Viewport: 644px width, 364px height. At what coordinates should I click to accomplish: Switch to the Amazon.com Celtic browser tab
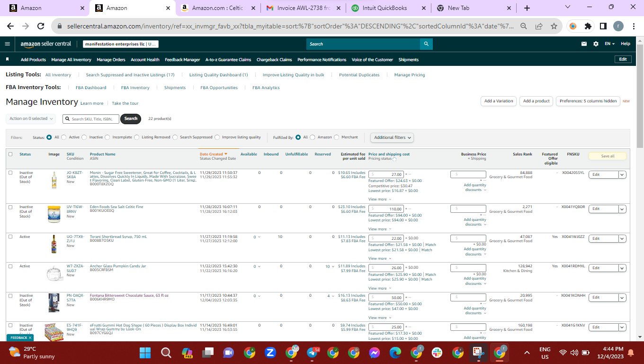pos(218,8)
